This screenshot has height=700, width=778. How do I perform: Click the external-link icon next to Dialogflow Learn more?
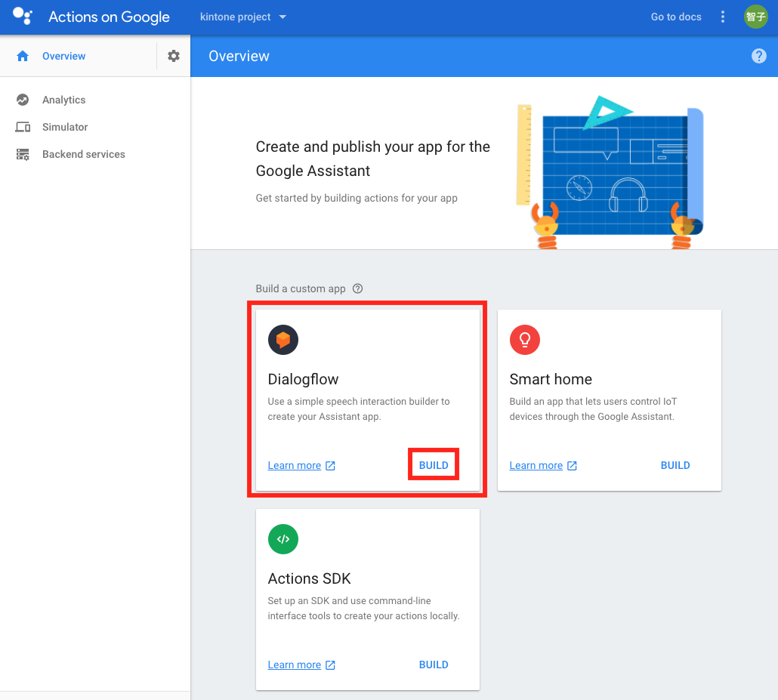pyautogui.click(x=330, y=465)
